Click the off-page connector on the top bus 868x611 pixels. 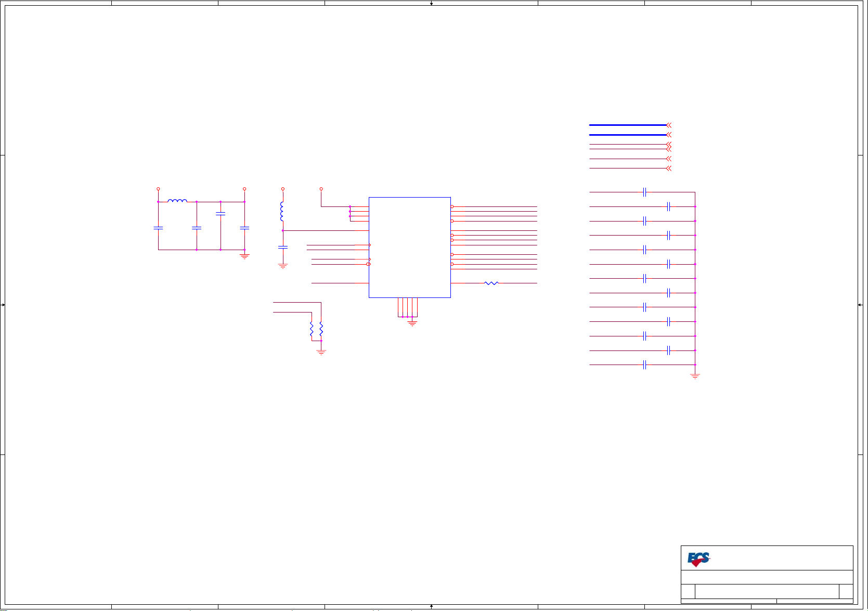669,125
